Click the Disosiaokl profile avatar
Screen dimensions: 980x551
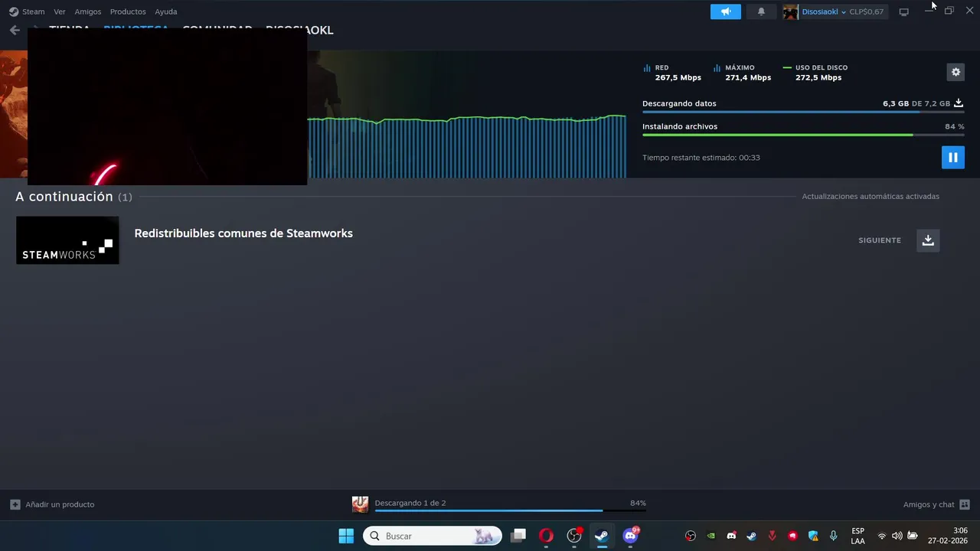pyautogui.click(x=791, y=11)
